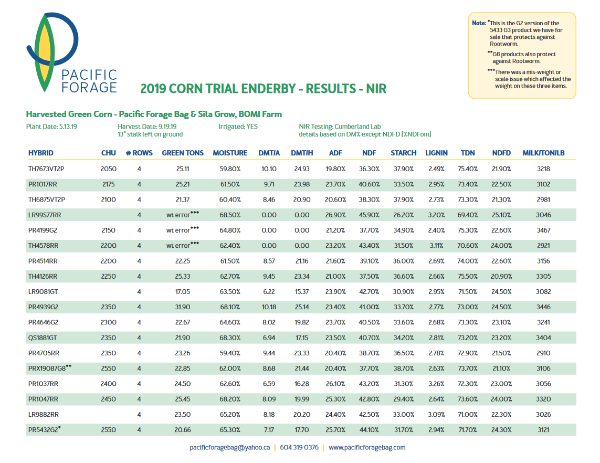Viewport: 600px width, 463px height.
Task: Click green tons value 20.66 in the PR5432G2 row
Action: pyautogui.click(x=183, y=430)
